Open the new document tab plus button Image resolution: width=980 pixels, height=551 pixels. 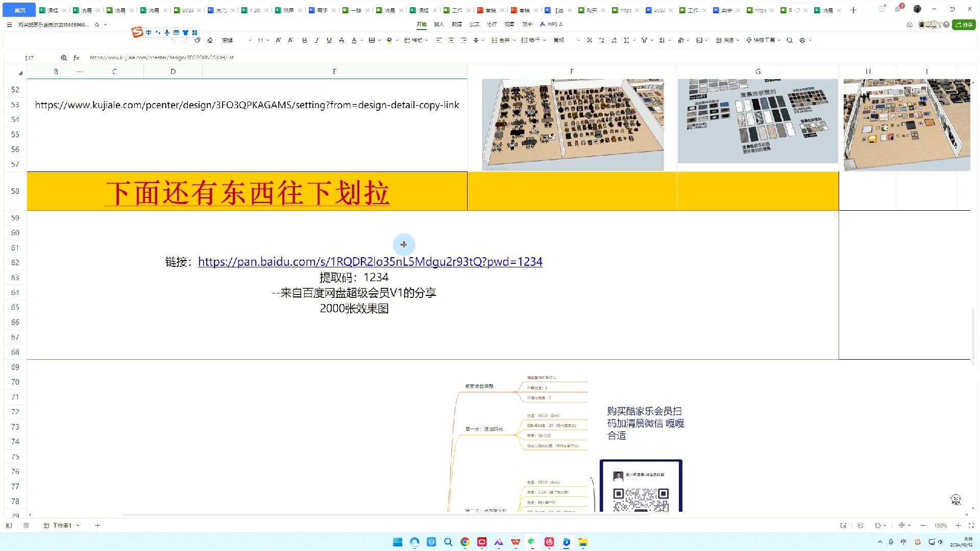853,10
